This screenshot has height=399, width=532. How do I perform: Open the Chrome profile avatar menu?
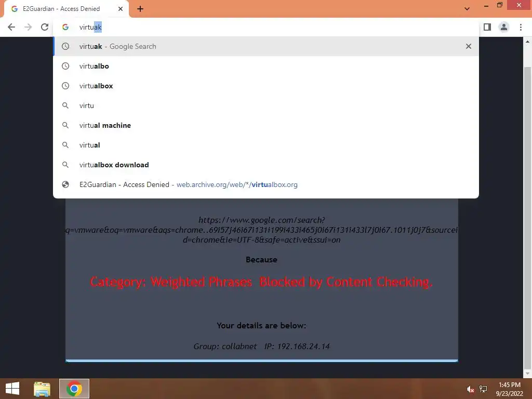pos(504,27)
